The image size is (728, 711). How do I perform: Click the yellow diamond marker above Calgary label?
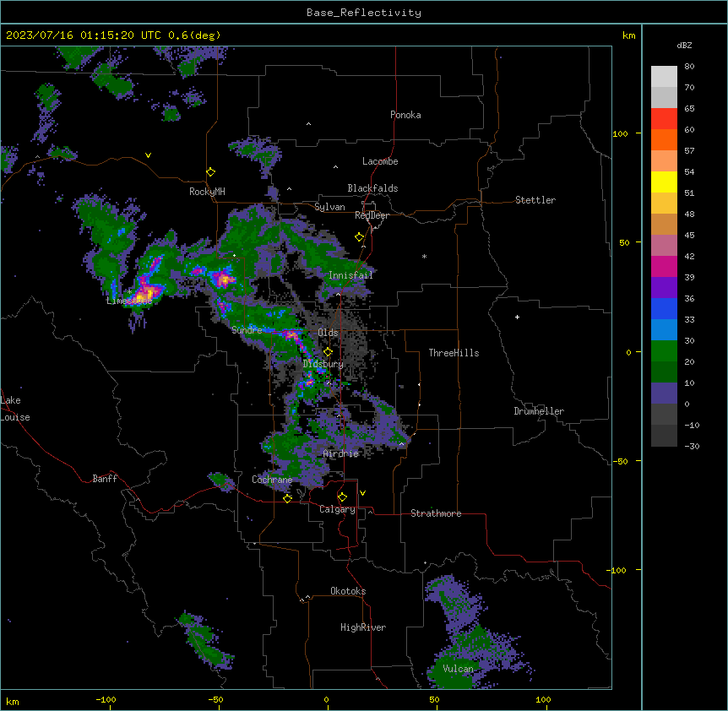tap(342, 497)
